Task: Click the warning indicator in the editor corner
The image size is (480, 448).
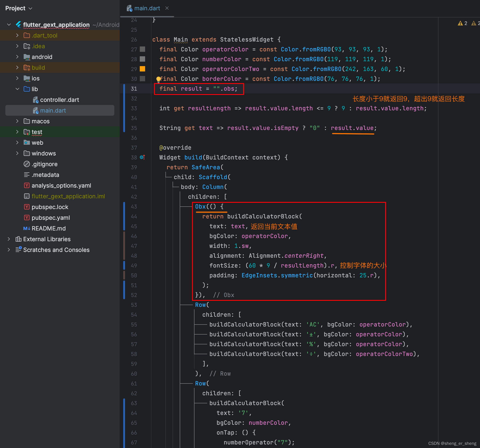Action: click(x=462, y=23)
